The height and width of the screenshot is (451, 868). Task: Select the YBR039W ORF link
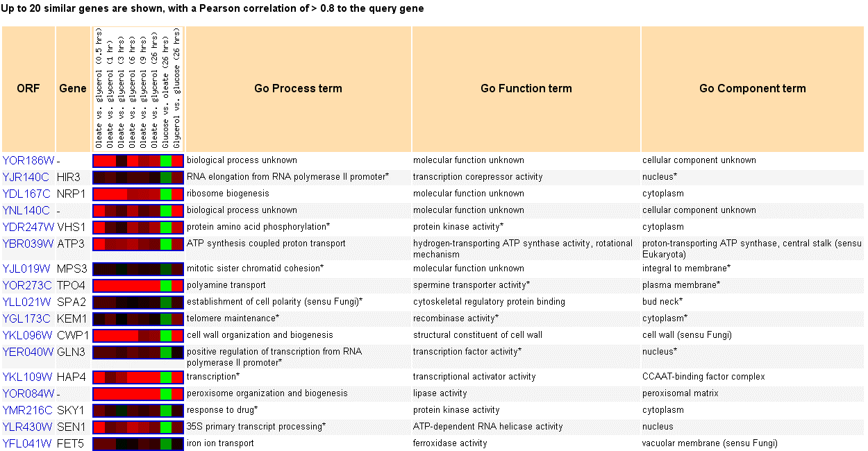click(x=28, y=244)
